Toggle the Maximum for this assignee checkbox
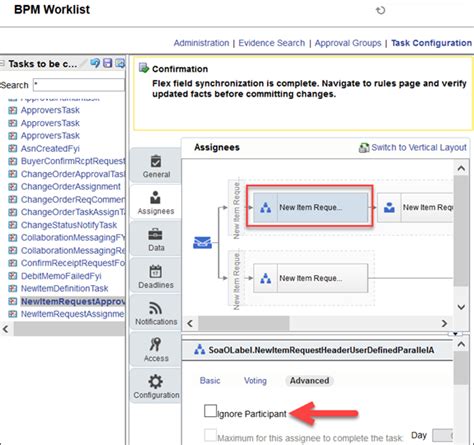The height and width of the screenshot is (445, 474). pyautogui.click(x=210, y=435)
